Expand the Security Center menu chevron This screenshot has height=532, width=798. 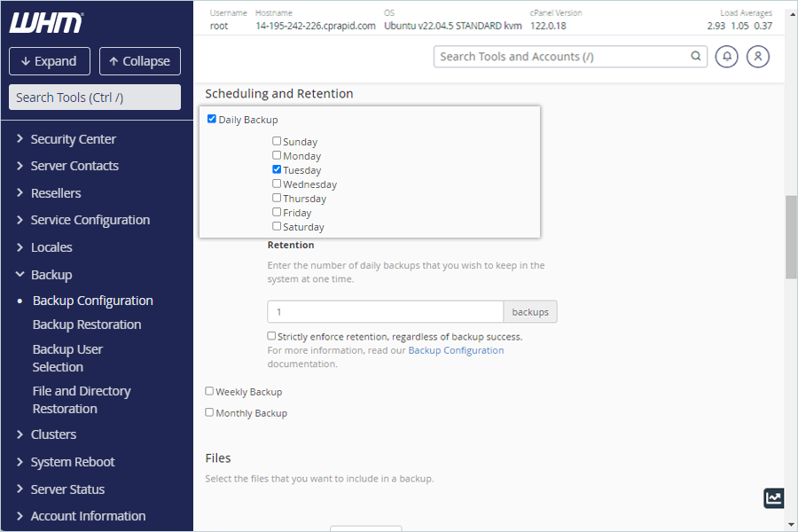tap(20, 138)
